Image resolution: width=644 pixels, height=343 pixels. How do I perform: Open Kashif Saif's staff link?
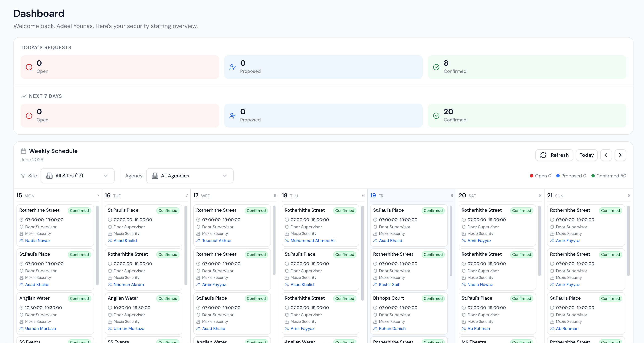click(389, 285)
